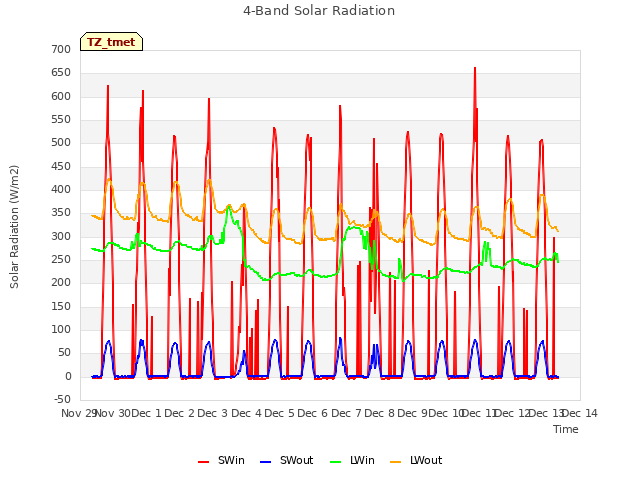The height and width of the screenshot is (480, 640).
Task: Click the Dec 1 x-axis date label
Action: tap(147, 413)
